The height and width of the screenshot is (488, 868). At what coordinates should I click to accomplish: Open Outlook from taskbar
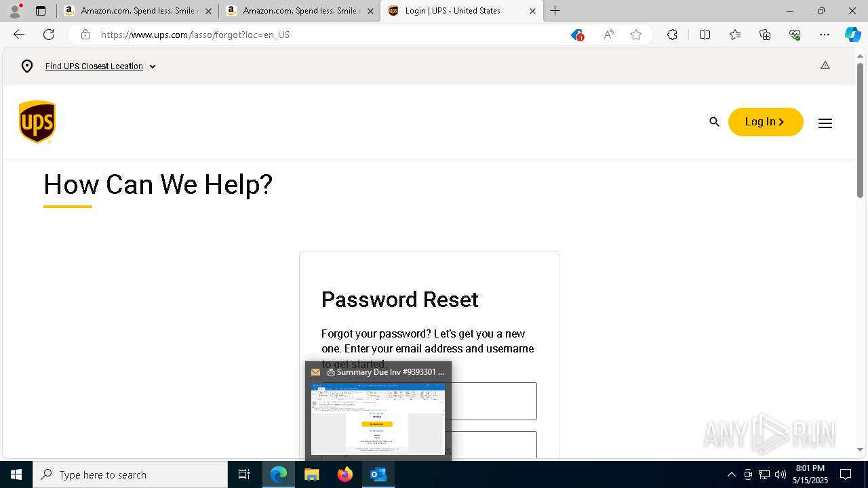pos(378,474)
